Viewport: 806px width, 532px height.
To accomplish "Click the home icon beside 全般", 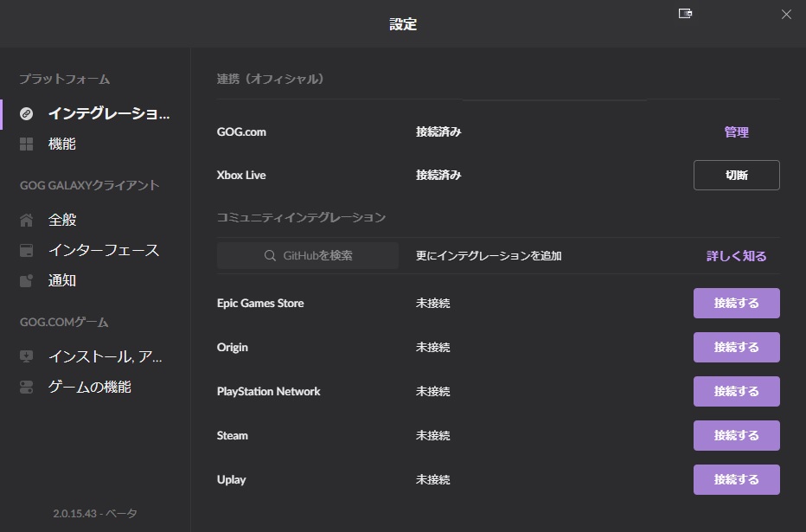I will [x=26, y=220].
